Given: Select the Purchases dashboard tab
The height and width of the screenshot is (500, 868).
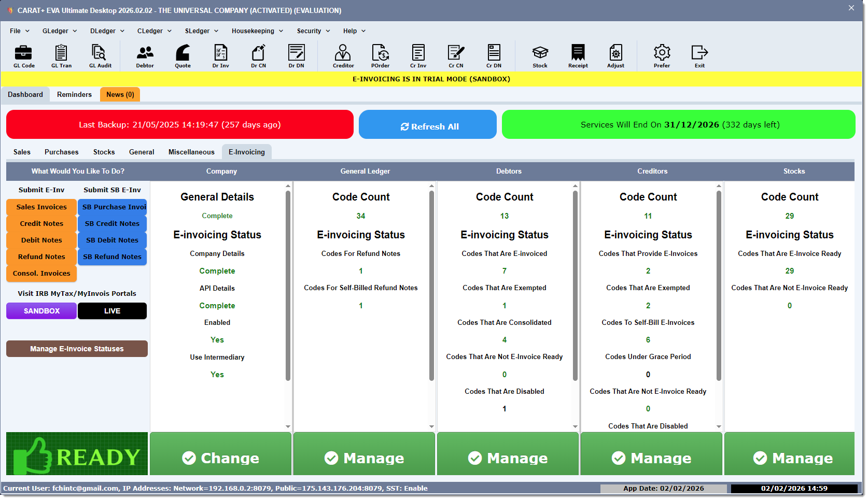Looking at the screenshot, I should click(61, 152).
